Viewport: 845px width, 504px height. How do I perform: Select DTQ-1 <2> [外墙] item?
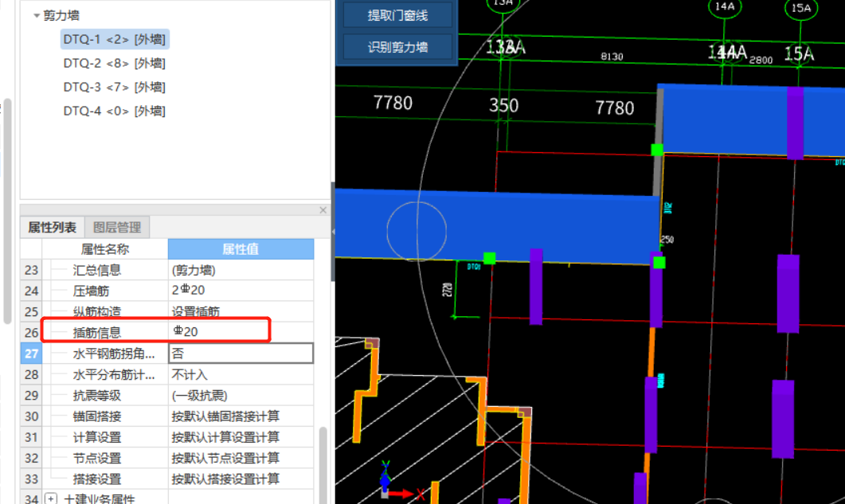click(x=114, y=39)
